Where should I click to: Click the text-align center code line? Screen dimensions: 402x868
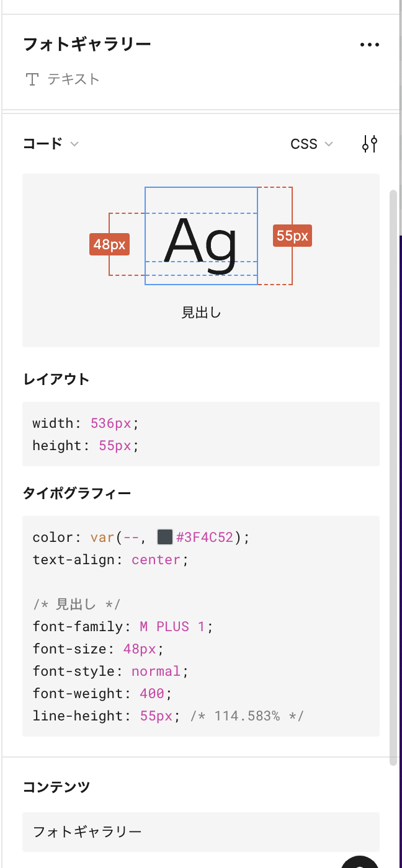(x=110, y=559)
